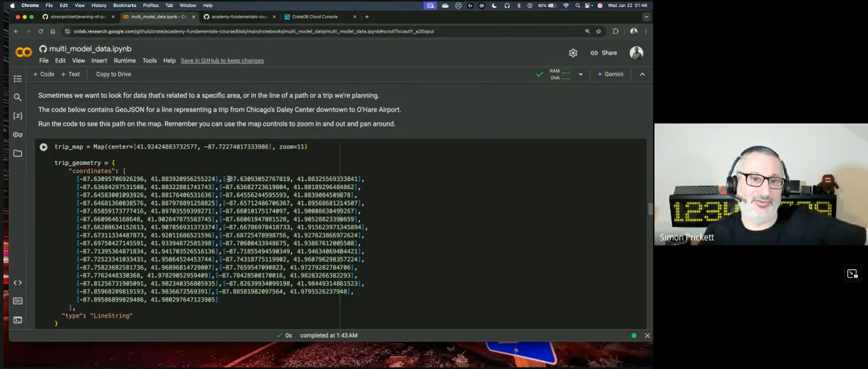
Task: Open the Runtime menu in Colab
Action: tap(125, 61)
